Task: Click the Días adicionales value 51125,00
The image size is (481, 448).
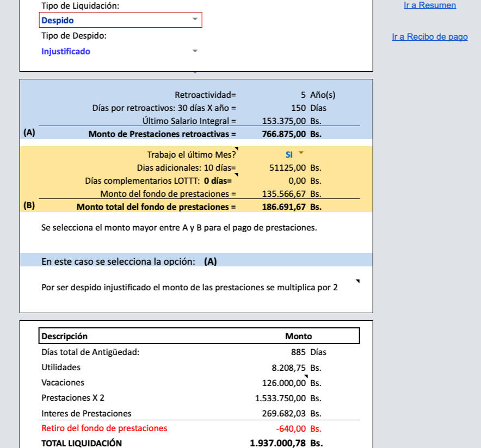Action: tap(288, 168)
